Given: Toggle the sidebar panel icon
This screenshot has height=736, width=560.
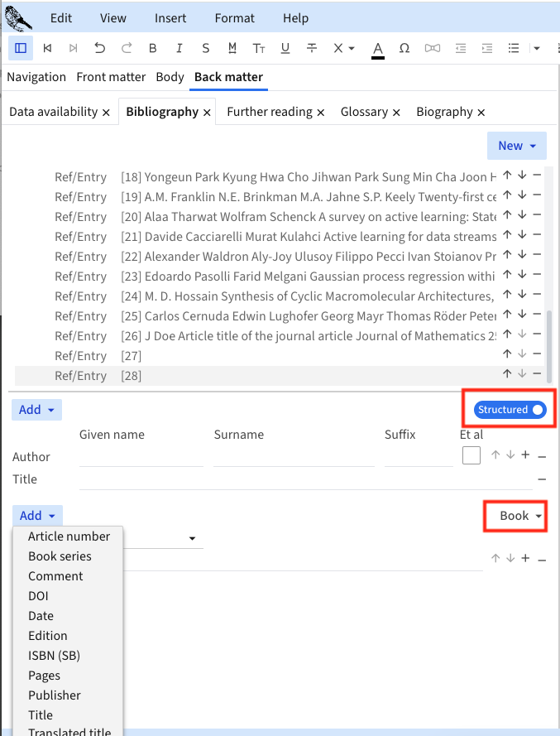Looking at the screenshot, I should click(x=21, y=48).
